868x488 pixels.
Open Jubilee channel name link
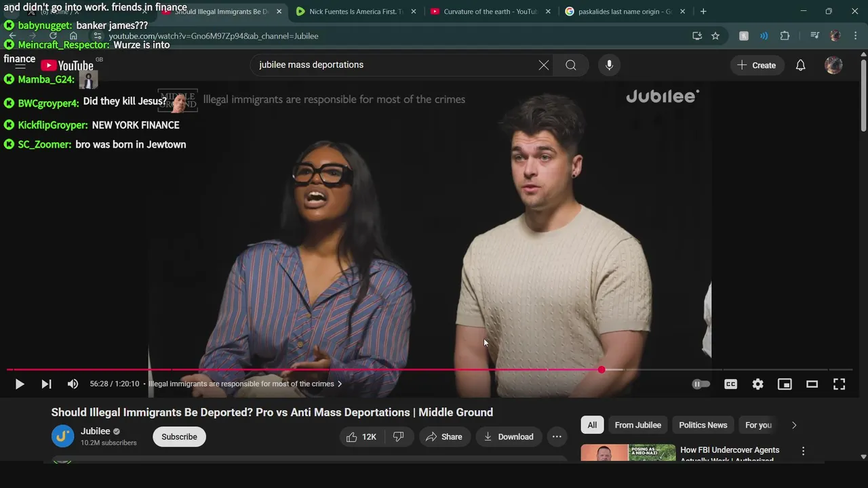coord(96,431)
